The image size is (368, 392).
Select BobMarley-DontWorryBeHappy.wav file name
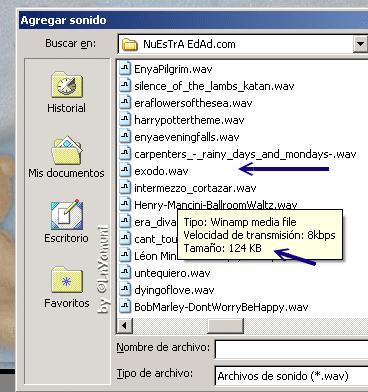(x=221, y=307)
